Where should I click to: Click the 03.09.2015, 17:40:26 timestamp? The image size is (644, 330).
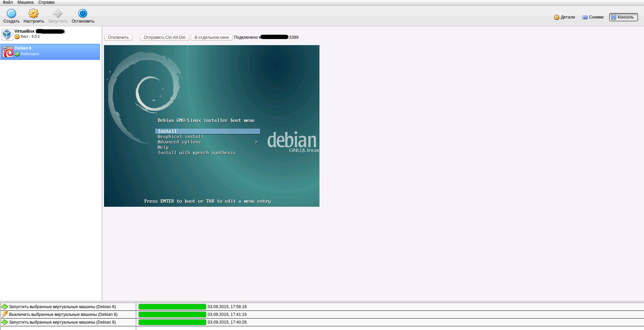tap(227, 322)
